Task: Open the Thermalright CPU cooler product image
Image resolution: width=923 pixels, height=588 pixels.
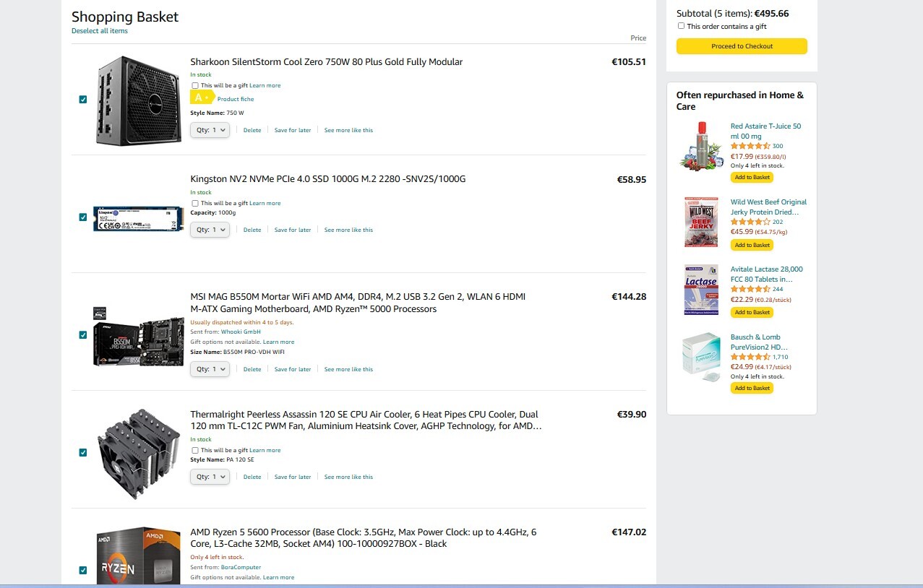Action: tap(138, 453)
